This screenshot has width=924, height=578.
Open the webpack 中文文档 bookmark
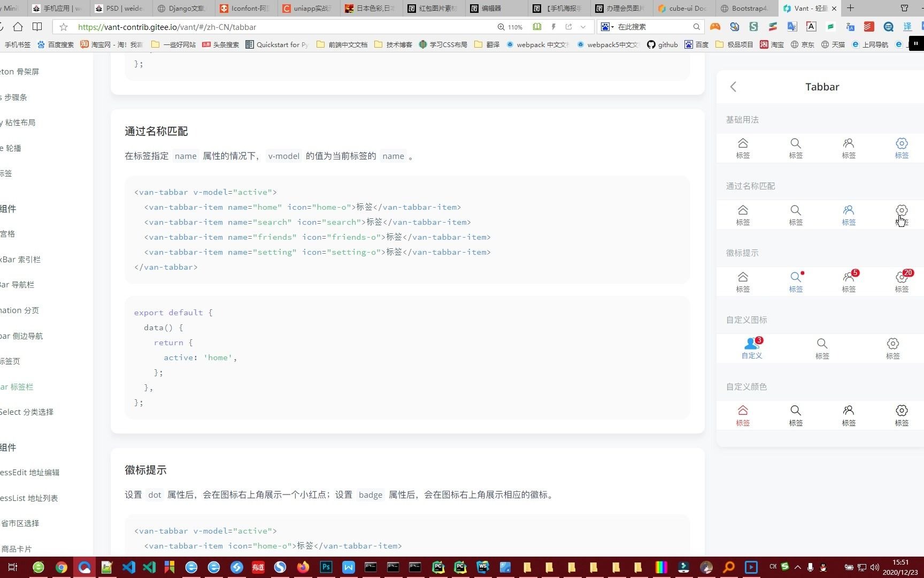(537, 44)
